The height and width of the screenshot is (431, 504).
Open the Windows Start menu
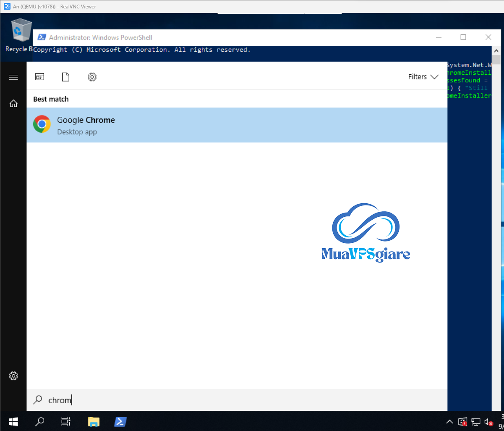click(x=13, y=421)
